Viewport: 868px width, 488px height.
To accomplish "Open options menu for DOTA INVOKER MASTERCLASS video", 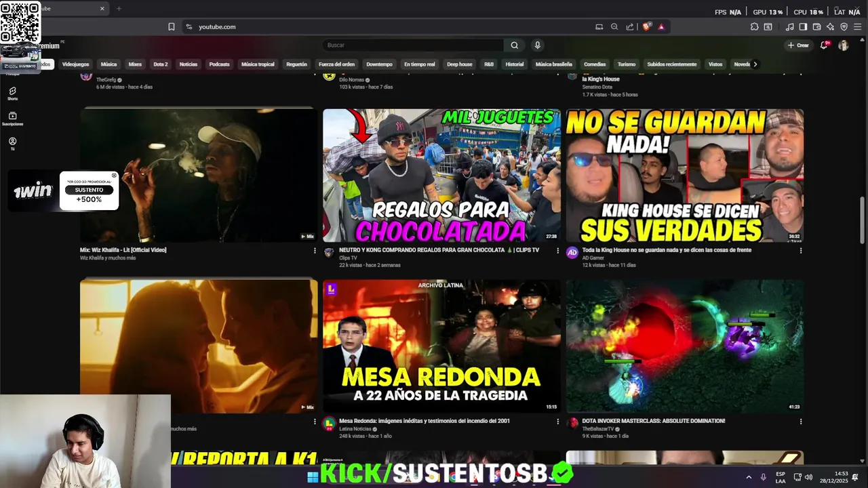I will [801, 422].
